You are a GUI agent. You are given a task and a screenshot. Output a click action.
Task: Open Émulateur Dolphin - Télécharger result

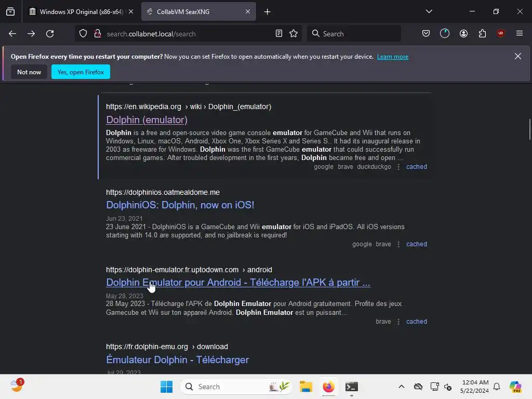(178, 360)
